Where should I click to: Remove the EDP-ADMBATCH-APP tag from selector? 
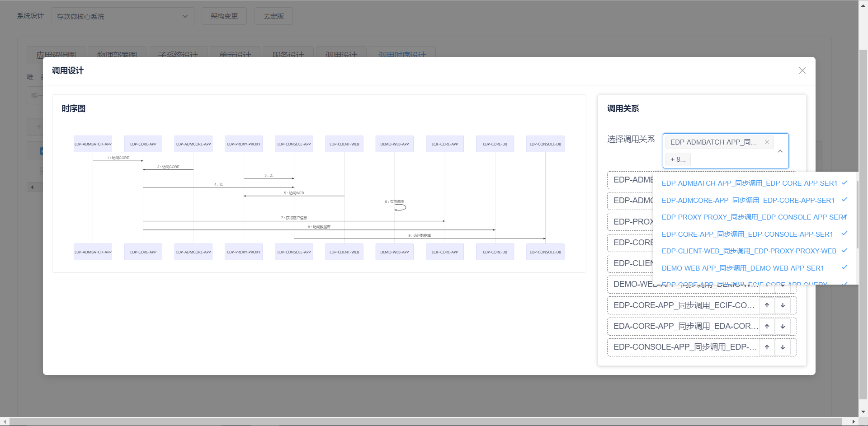[767, 142]
